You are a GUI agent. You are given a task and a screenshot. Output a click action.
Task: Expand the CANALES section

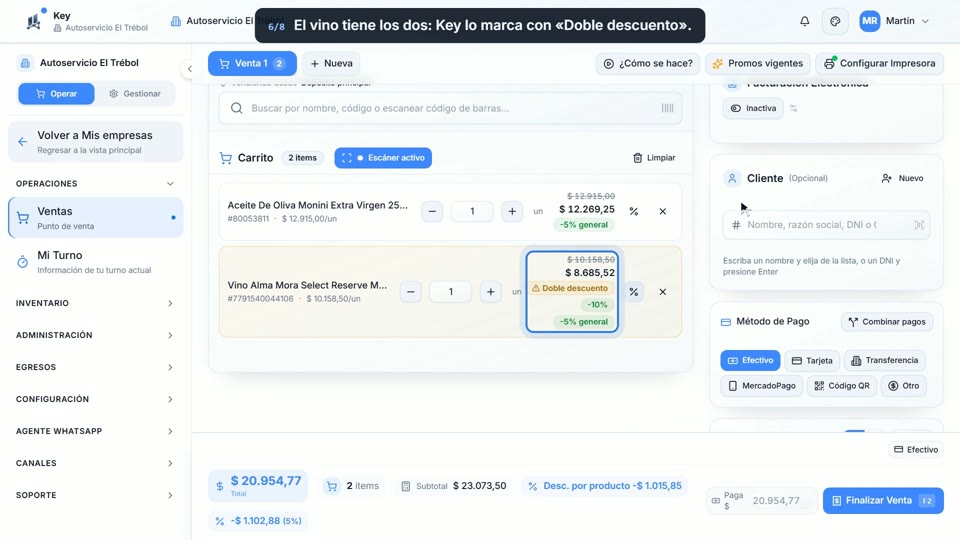click(x=96, y=463)
